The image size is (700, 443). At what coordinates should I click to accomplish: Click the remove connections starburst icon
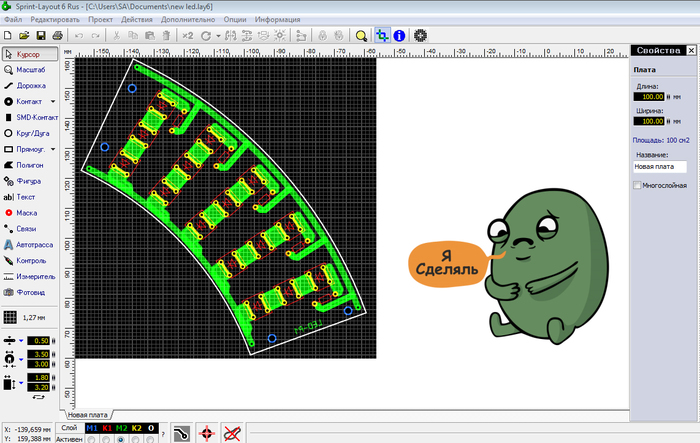280,35
